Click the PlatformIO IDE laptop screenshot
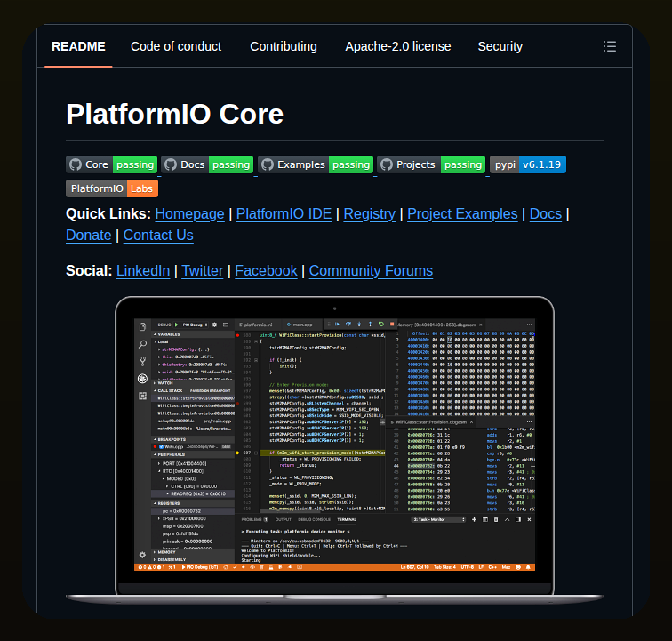The height and width of the screenshot is (641, 672). pos(334,450)
